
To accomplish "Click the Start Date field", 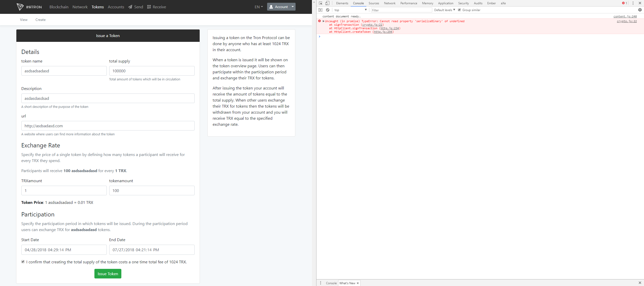I will pos(64,250).
